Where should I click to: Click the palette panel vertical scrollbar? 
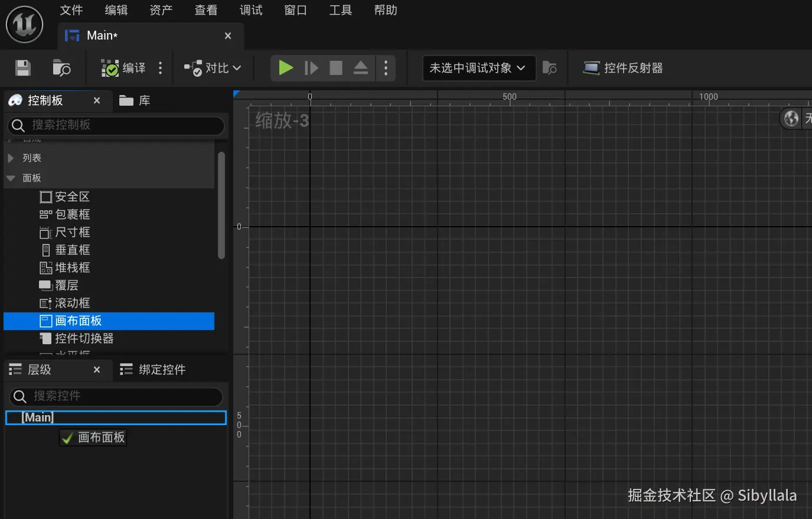221,205
